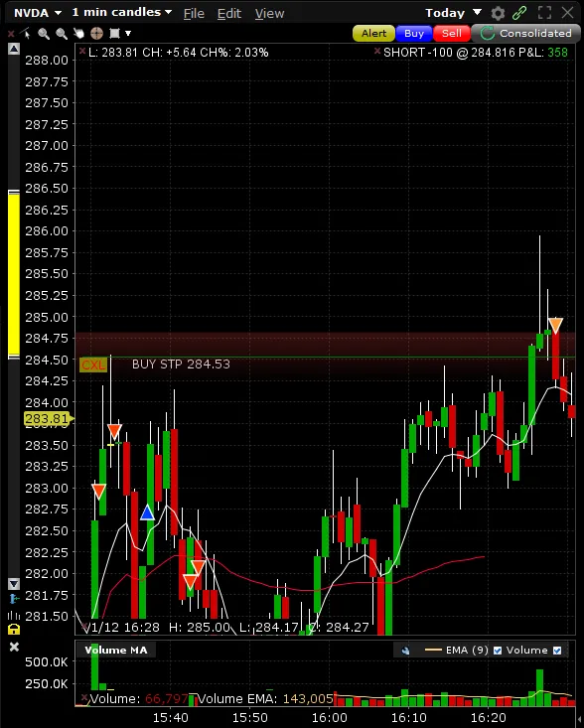Viewport: 584px width, 728px height.
Task: Open chart settings gear icon
Action: (498, 13)
